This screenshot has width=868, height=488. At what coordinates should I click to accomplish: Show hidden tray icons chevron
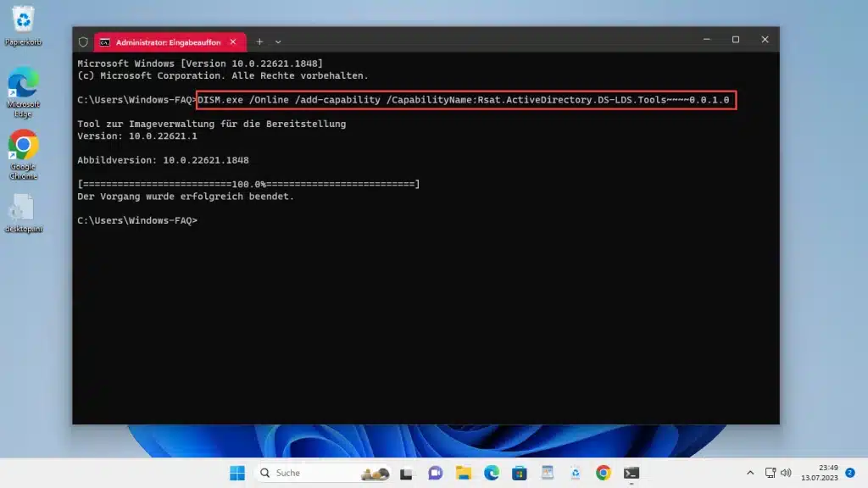(x=750, y=473)
